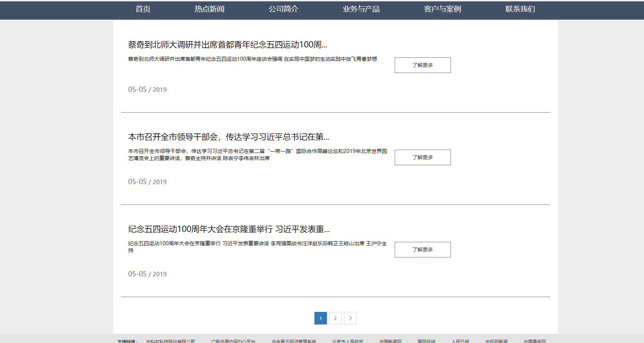Click 联系我们 in the top menu
Screen dimensions: 644x343
click(x=520, y=9)
